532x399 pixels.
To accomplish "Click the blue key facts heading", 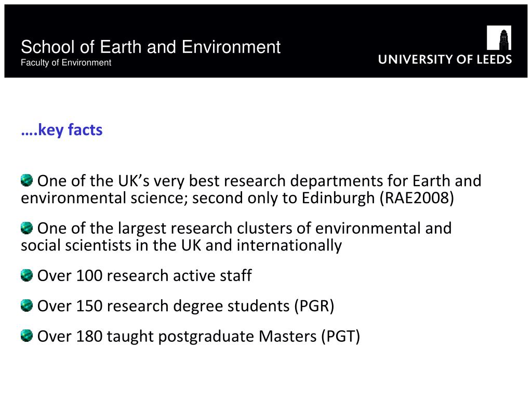I will [x=62, y=130].
